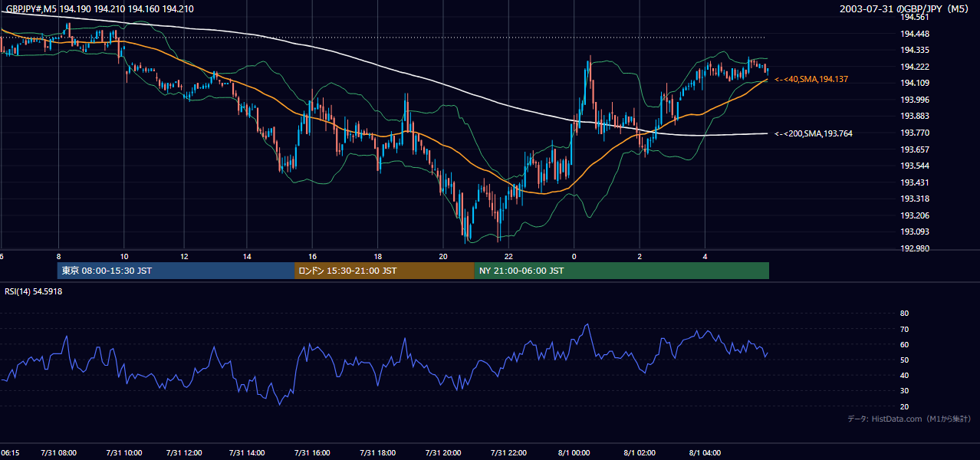
Task: Click the RSI level 60 label
Action: click(904, 344)
